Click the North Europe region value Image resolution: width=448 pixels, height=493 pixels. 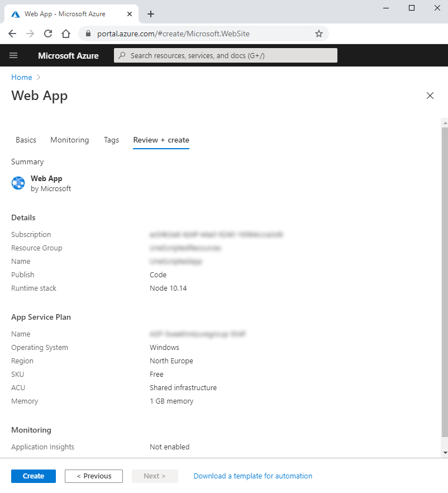coord(171,361)
